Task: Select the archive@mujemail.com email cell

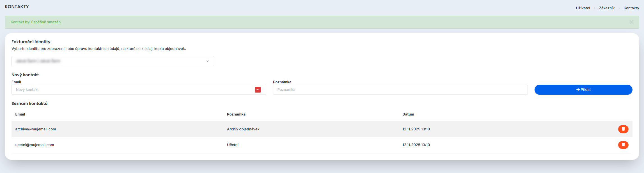Action: [36, 129]
